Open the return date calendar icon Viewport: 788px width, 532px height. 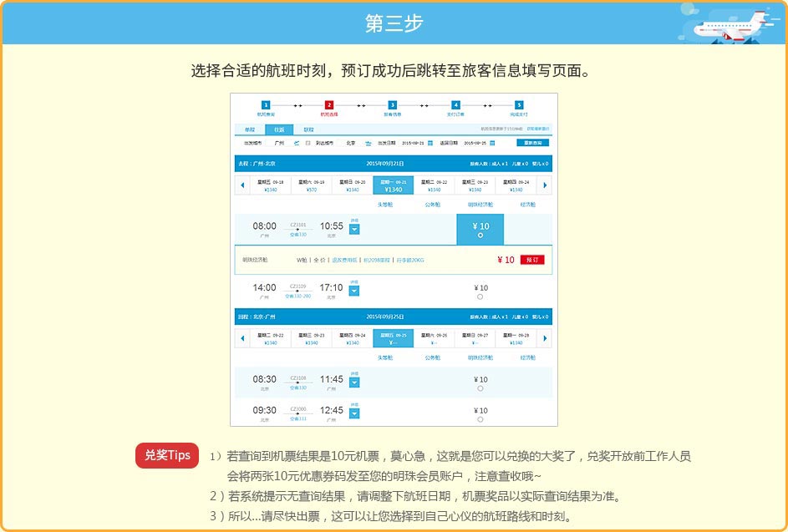pyautogui.click(x=492, y=143)
